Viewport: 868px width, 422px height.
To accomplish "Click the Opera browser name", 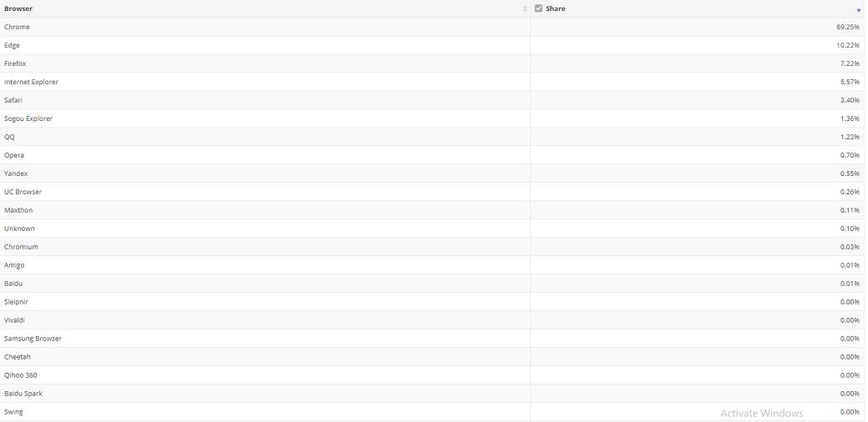I will [x=14, y=155].
